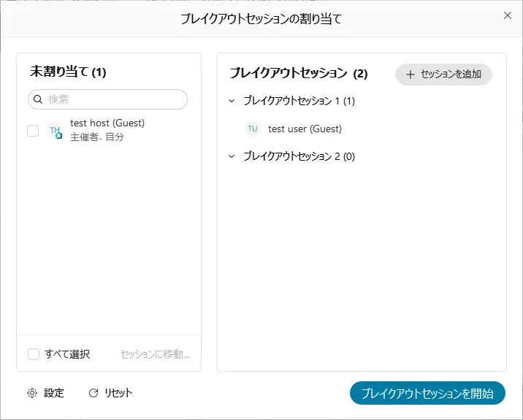Click the TU avatar for test user
Image resolution: width=523 pixels, height=420 pixels.
253,129
